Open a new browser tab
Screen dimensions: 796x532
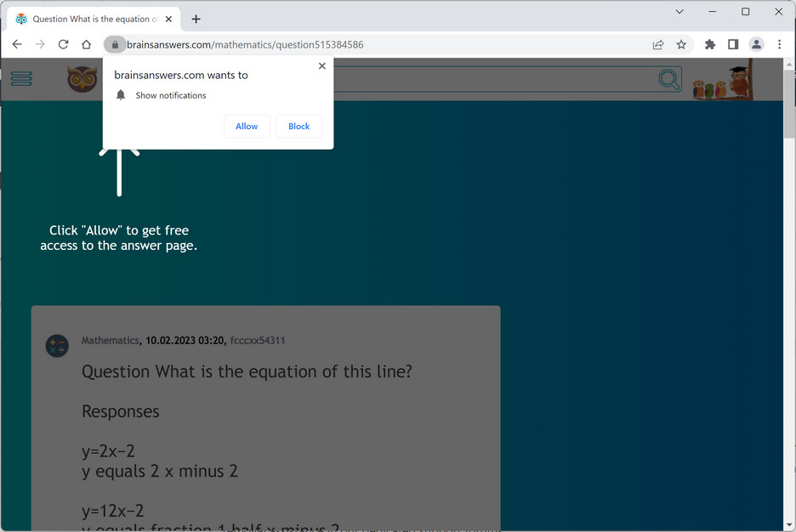click(x=196, y=20)
